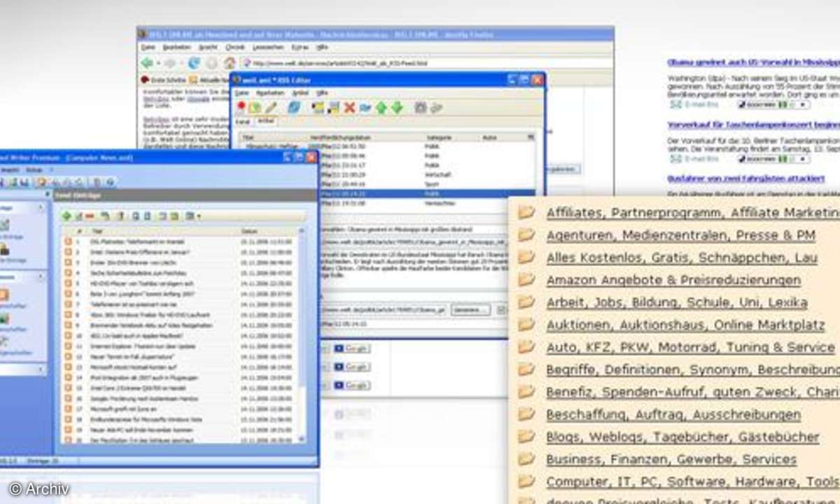Click the blue globe icon in RSS Editor toolbar
Image resolution: width=840 pixels, height=504 pixels.
click(x=294, y=107)
